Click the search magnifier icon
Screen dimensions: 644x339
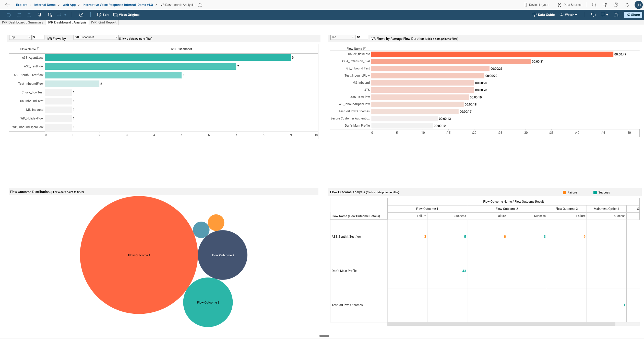(x=594, y=5)
